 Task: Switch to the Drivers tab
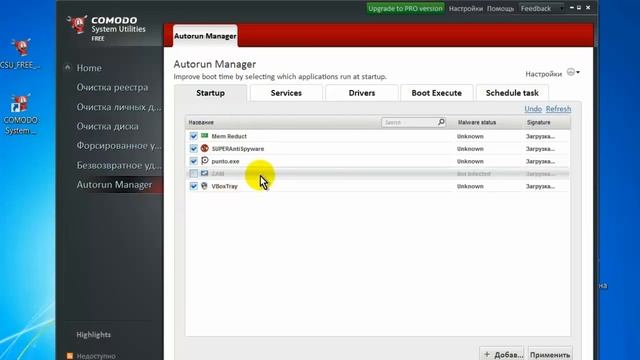coord(362,93)
